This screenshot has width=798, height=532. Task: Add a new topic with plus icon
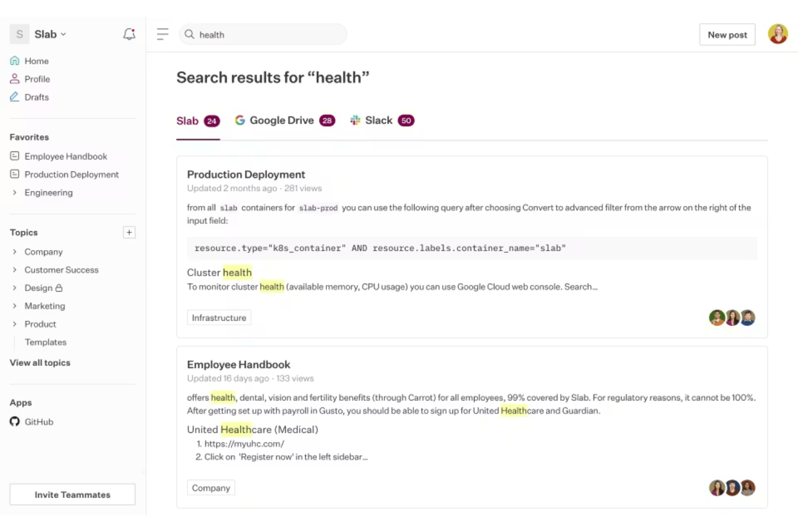[x=129, y=232]
